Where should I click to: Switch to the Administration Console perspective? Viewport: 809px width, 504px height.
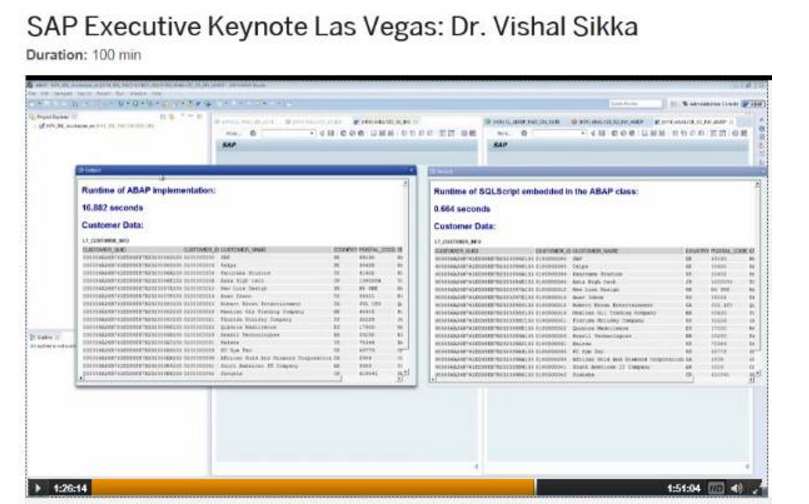coord(710,104)
